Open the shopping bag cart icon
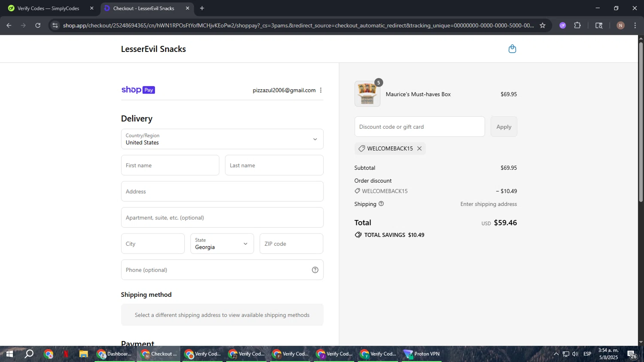This screenshot has width=644, height=362. click(x=512, y=49)
